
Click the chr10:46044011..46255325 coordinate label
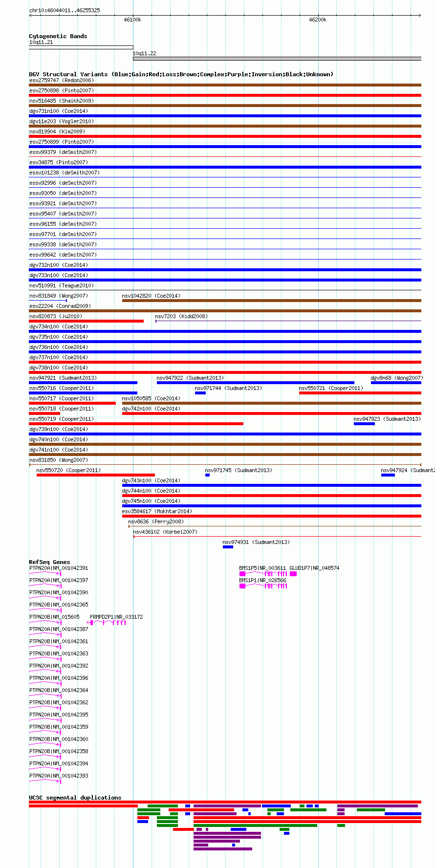[65, 10]
